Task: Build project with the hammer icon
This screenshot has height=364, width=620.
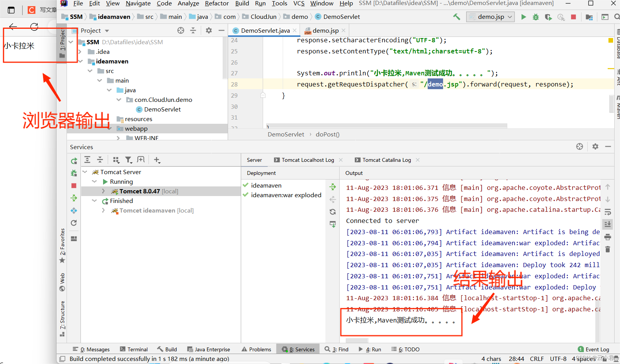Action: click(x=457, y=17)
